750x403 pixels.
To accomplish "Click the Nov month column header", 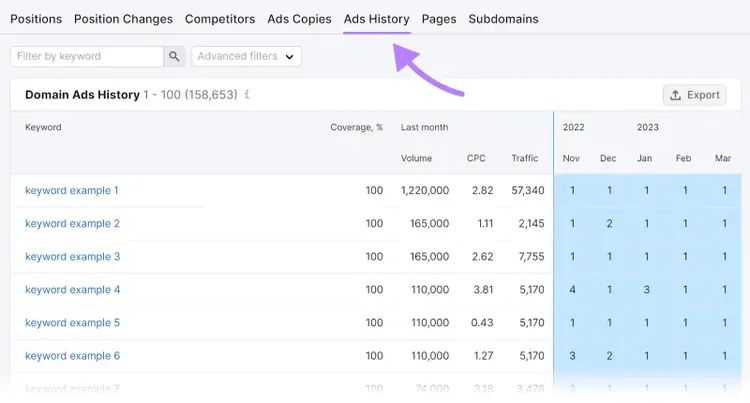I will pyautogui.click(x=571, y=158).
